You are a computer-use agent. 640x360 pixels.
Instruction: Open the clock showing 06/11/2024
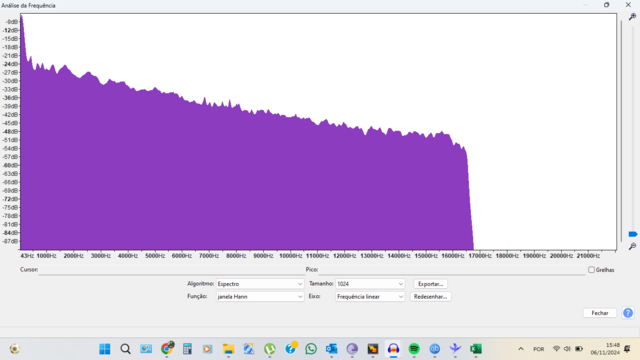(x=605, y=349)
